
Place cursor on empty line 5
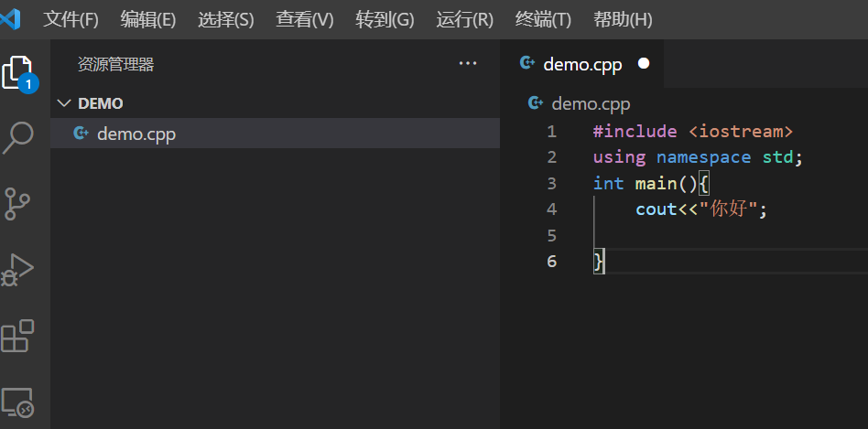click(x=731, y=235)
